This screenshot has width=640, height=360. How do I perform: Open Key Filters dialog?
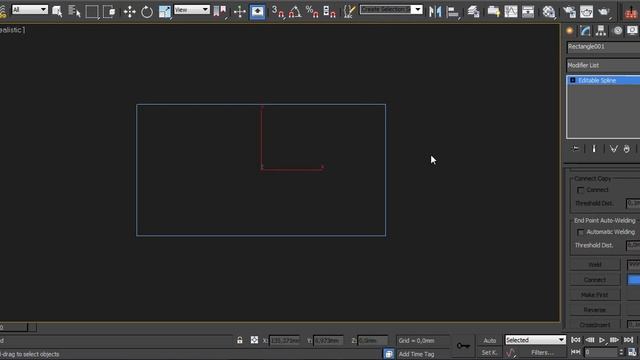pos(542,352)
